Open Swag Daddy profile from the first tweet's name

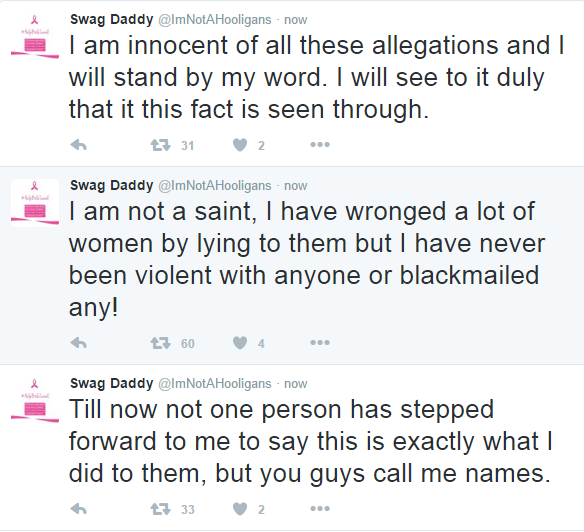pos(112,20)
